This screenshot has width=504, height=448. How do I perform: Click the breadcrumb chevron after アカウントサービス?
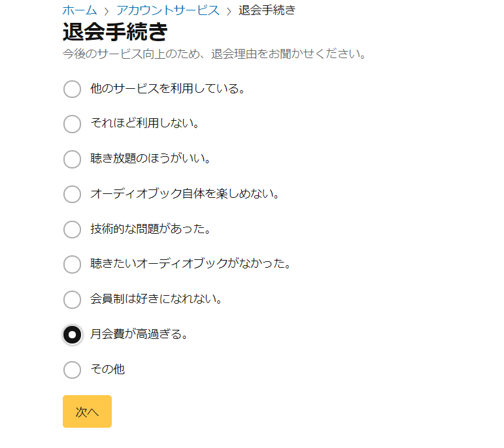pos(229,10)
